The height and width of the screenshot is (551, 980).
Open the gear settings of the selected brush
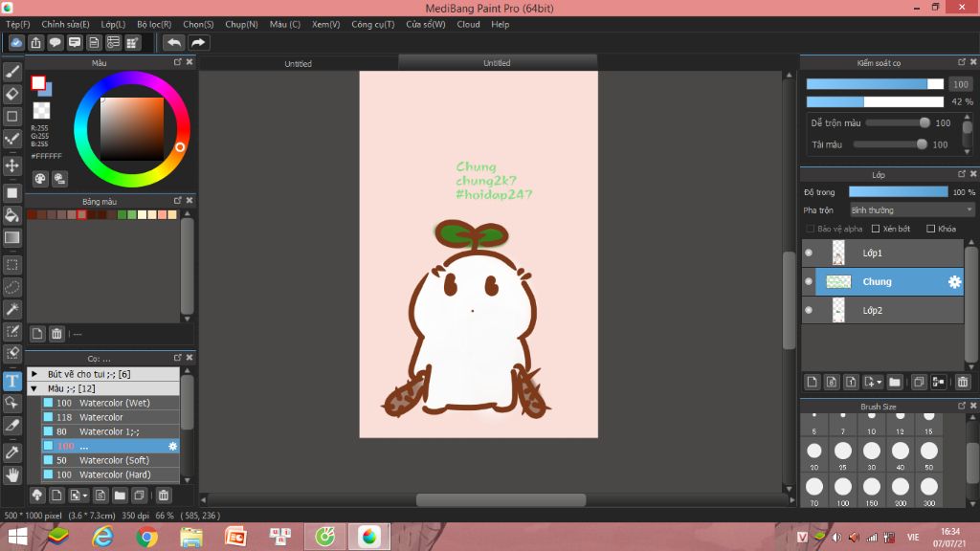point(172,446)
